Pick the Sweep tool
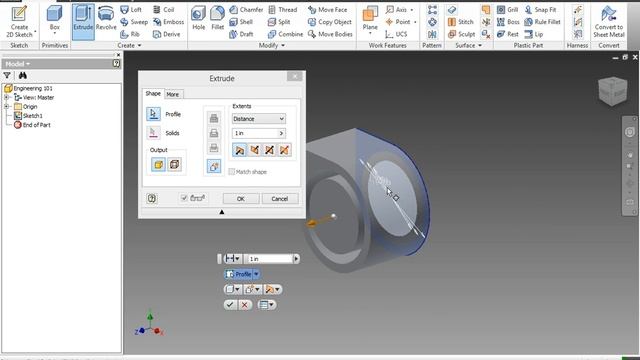 (134, 22)
